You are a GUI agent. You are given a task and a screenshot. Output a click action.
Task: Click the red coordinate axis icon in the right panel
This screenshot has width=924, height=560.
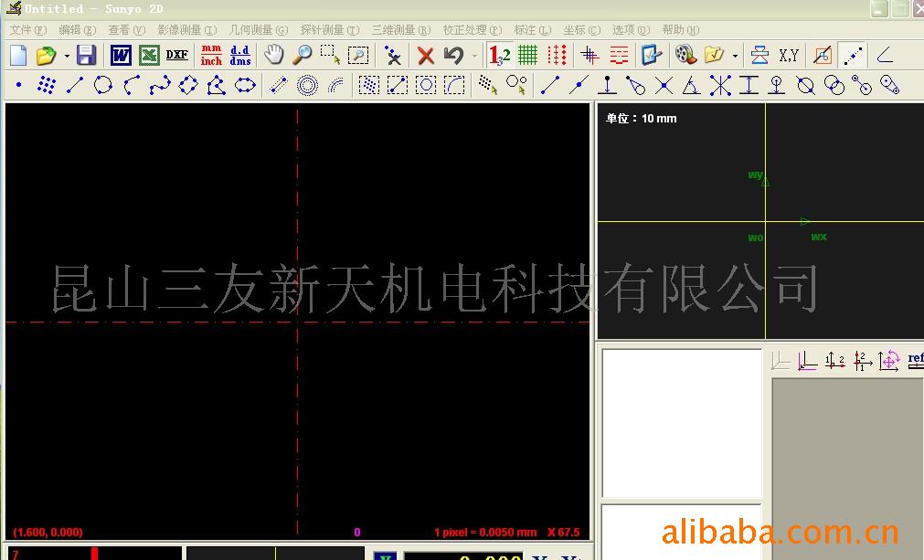coord(807,360)
